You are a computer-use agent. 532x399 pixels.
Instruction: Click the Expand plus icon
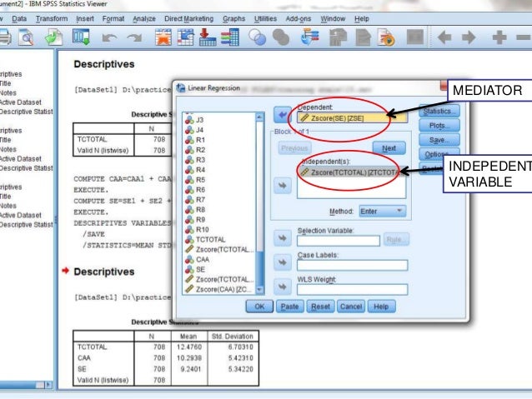499,37
